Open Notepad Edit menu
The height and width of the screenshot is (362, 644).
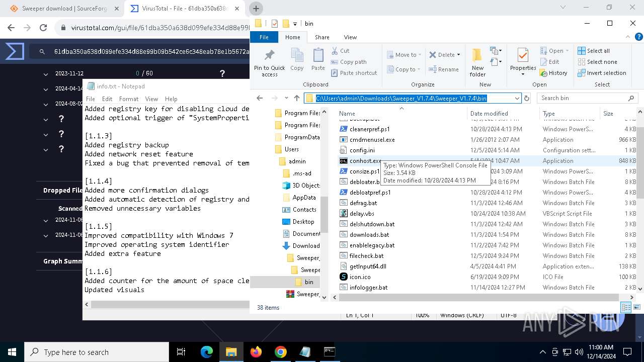click(x=107, y=99)
